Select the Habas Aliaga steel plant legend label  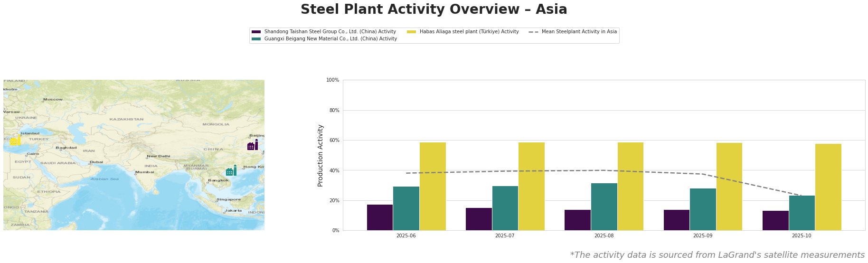coord(469,32)
